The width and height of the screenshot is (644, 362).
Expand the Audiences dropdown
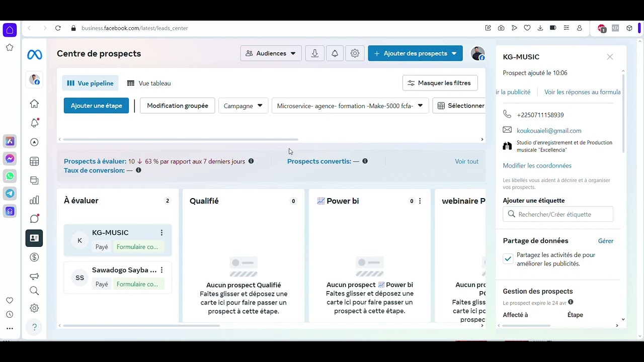point(271,53)
